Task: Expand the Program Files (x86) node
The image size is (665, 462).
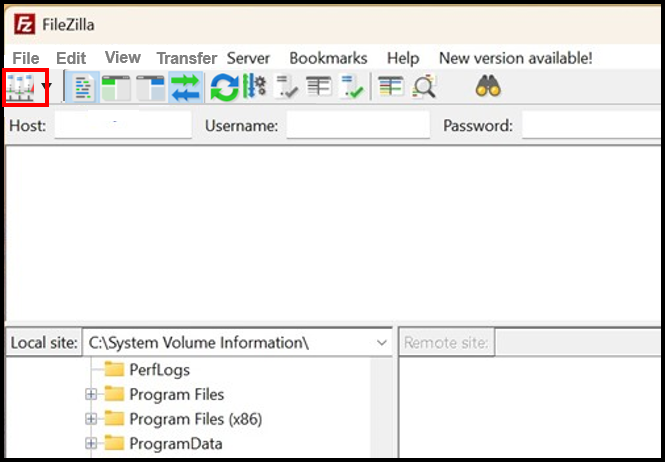Action: click(91, 419)
